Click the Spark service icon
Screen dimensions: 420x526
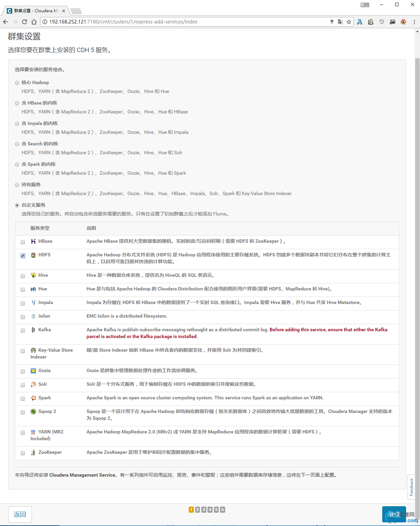[33, 398]
